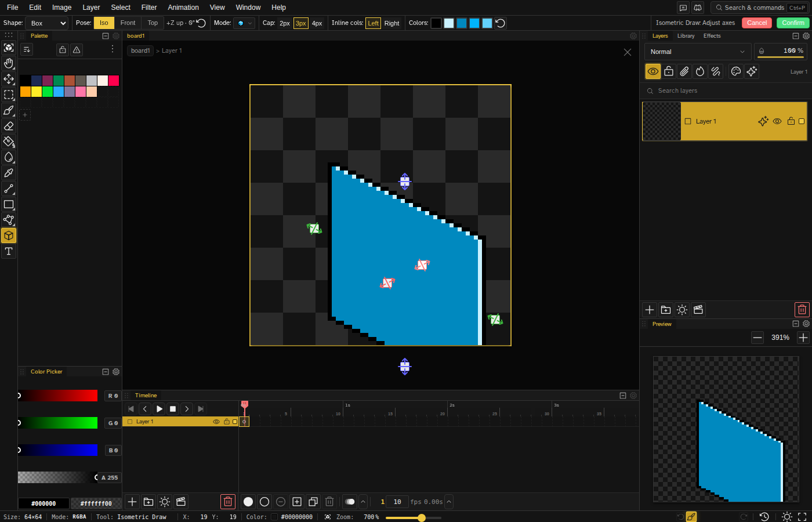Select the Hand pan tool
Viewport: 812px width, 522px height.
coord(9,63)
